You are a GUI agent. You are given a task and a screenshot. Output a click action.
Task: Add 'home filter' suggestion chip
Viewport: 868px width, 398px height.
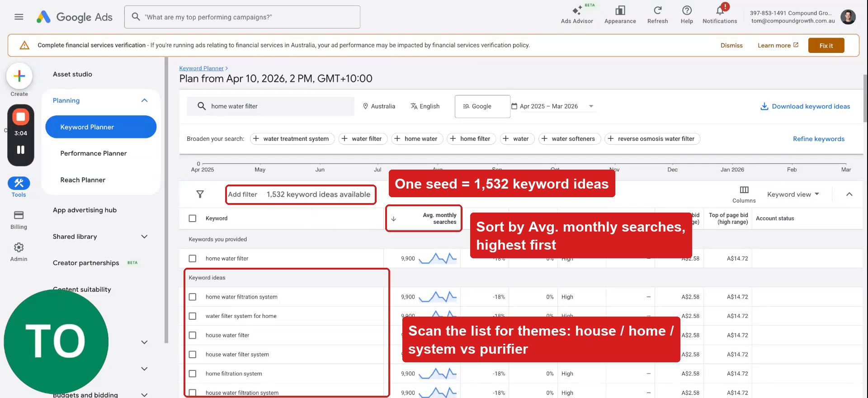pos(471,139)
